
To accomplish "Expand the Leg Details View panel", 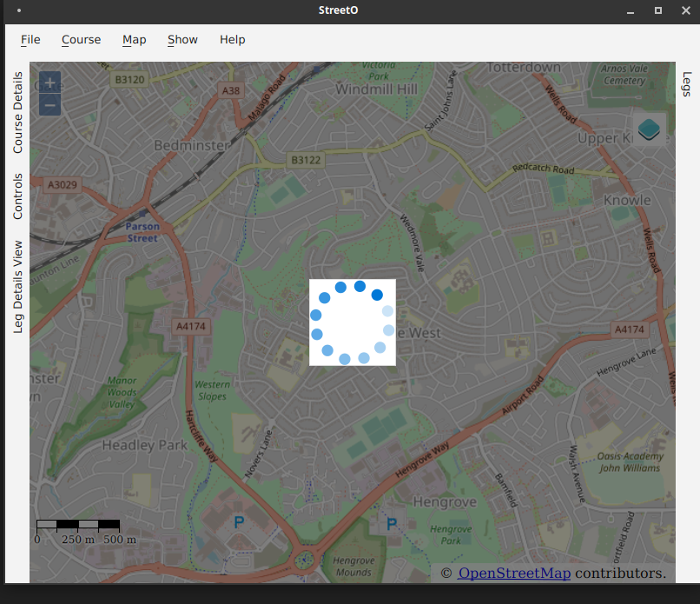I will coord(17,287).
